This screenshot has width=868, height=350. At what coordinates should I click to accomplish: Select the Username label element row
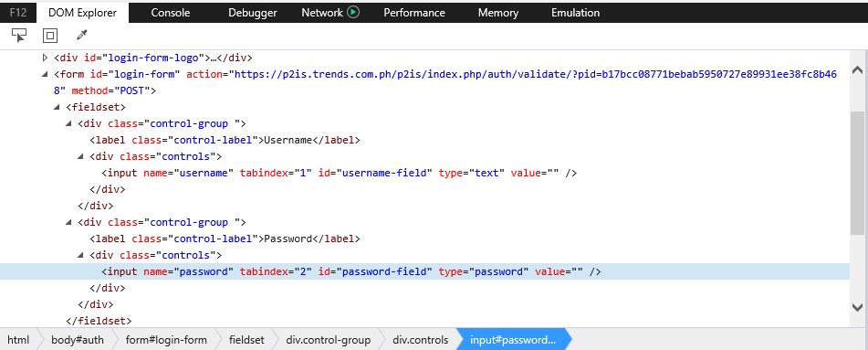click(225, 141)
